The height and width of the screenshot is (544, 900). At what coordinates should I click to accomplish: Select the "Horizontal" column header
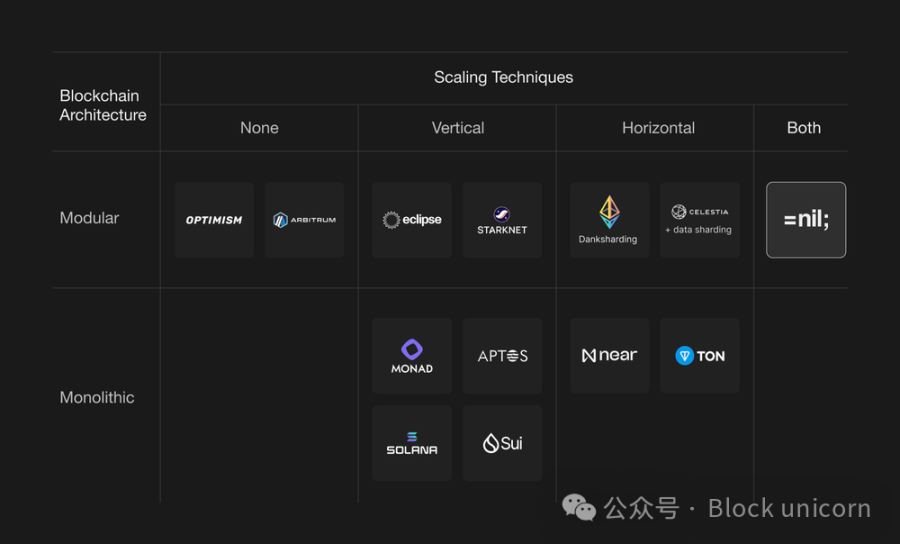tap(658, 127)
